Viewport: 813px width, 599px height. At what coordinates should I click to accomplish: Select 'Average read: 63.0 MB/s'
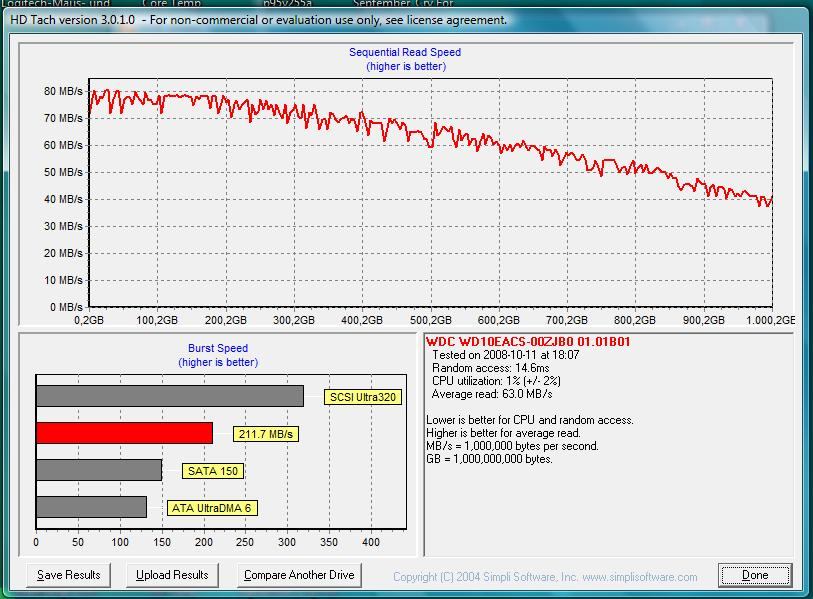tap(492, 394)
